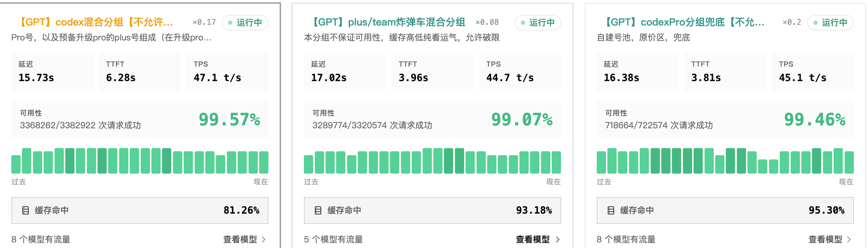Click description 本分组不保证可用性
This screenshot has height=248, width=868.
(x=402, y=38)
